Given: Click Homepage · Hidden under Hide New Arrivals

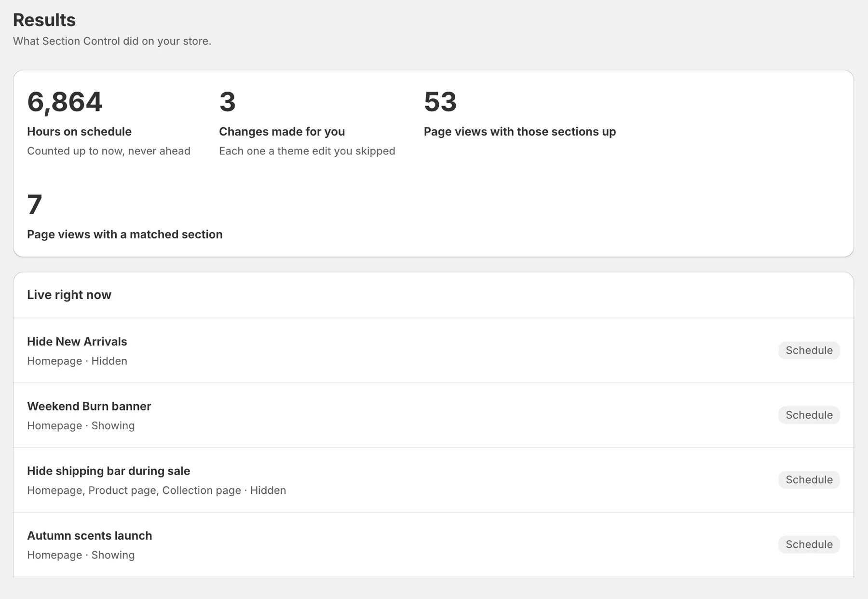Looking at the screenshot, I should 77,361.
